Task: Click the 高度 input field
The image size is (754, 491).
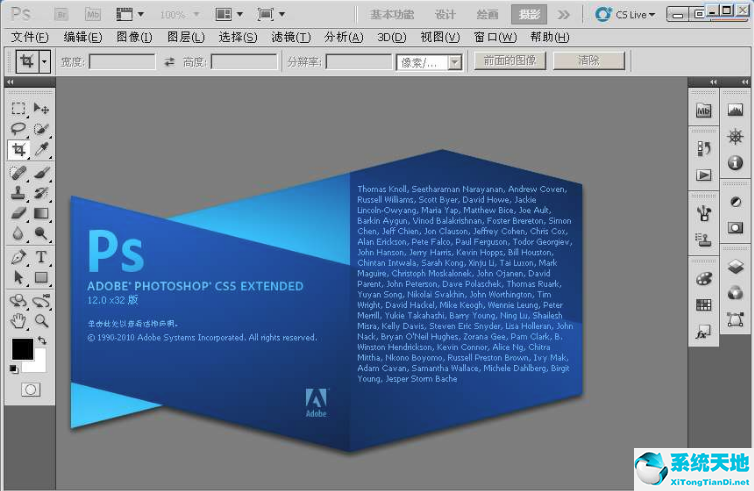Action: (244, 62)
